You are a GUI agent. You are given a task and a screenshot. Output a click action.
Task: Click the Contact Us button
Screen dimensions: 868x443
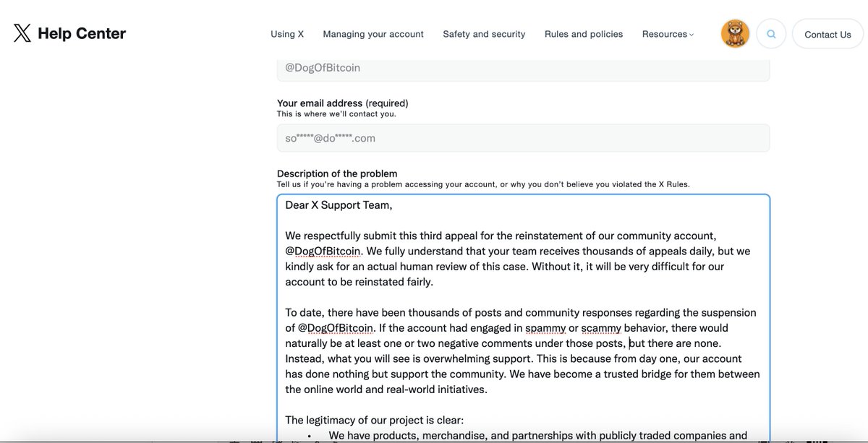pyautogui.click(x=827, y=34)
